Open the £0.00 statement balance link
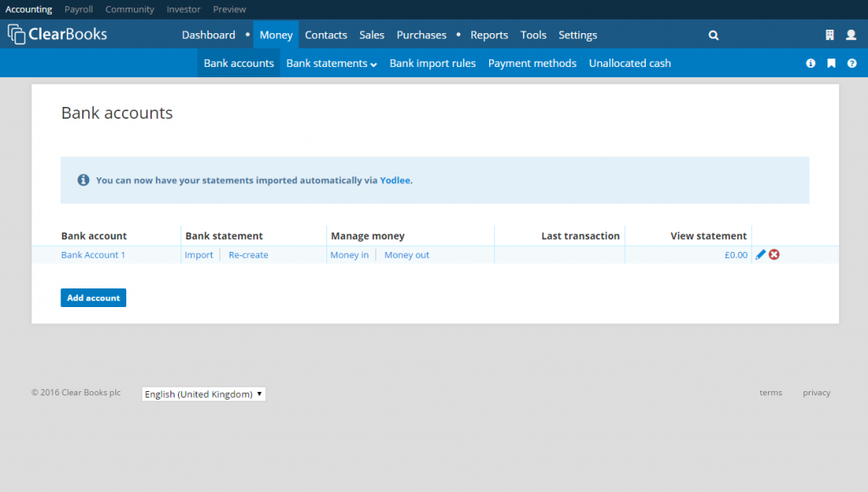Screen dimensions: 868x492 click(x=736, y=254)
